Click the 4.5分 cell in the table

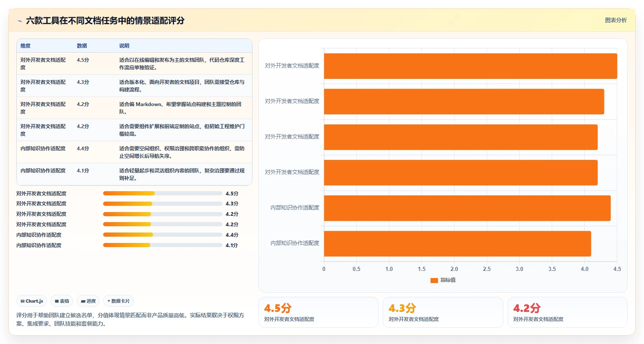83,60
